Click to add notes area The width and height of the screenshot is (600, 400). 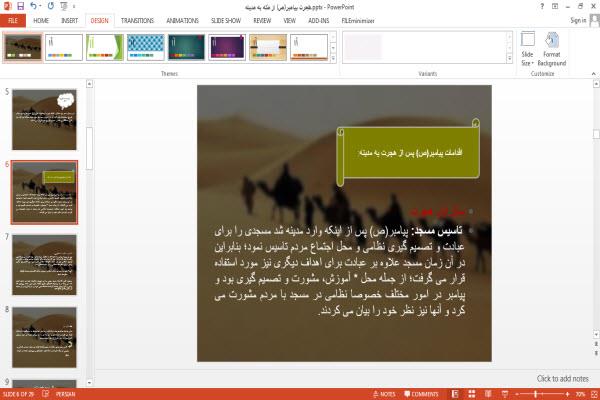pos(562,379)
